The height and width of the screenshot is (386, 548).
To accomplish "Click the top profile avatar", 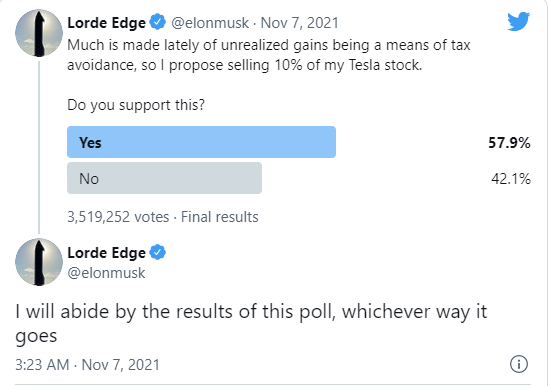I will coord(39,33).
